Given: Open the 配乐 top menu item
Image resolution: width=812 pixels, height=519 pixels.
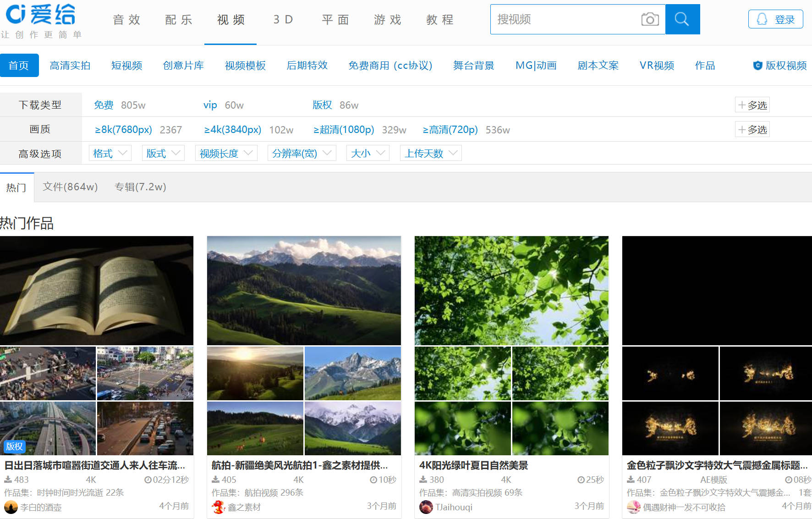Looking at the screenshot, I should coord(179,20).
